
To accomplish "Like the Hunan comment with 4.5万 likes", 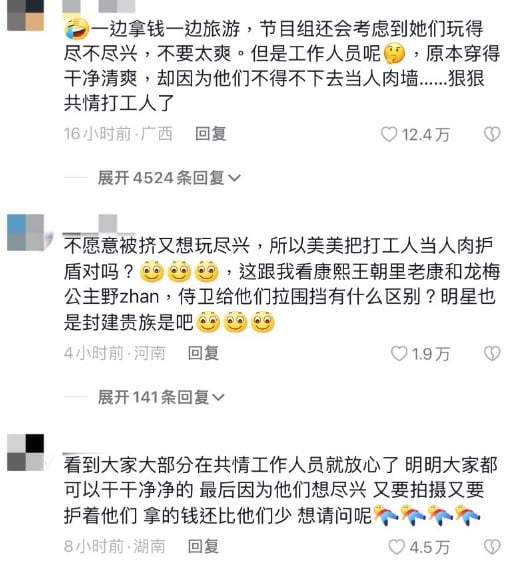I will pyautogui.click(x=397, y=547).
